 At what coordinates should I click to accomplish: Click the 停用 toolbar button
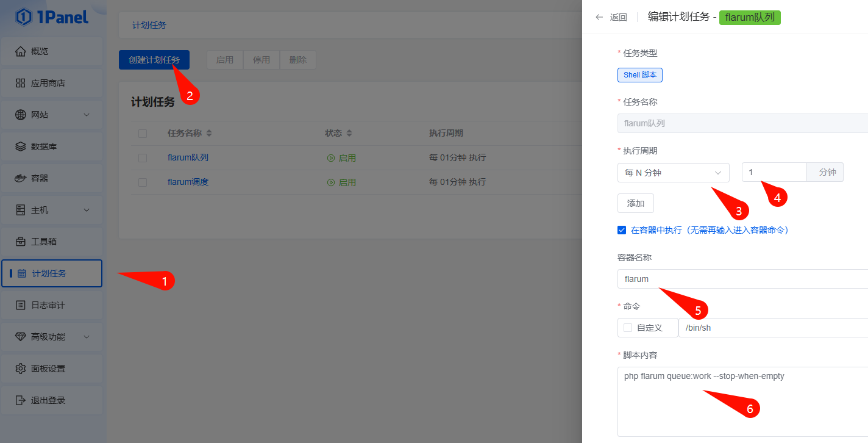(x=261, y=60)
